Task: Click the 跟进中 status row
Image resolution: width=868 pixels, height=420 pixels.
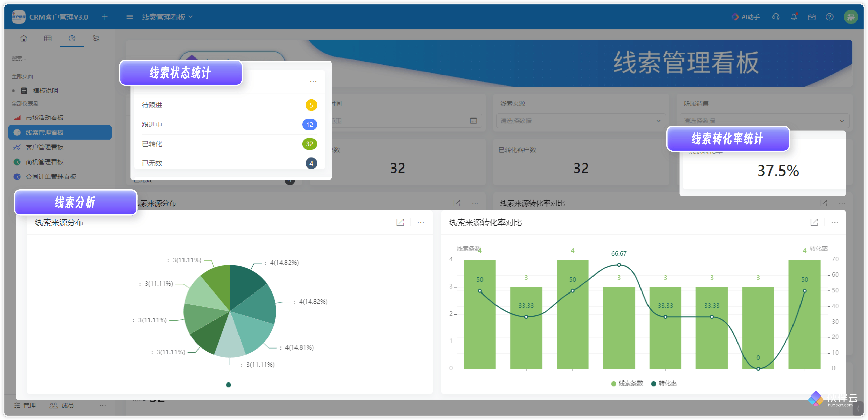Action: click(x=229, y=125)
